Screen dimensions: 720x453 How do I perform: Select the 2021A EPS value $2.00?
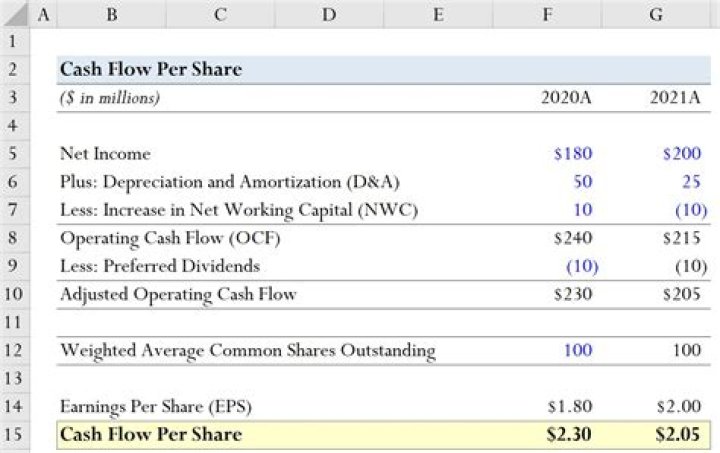pyautogui.click(x=681, y=407)
